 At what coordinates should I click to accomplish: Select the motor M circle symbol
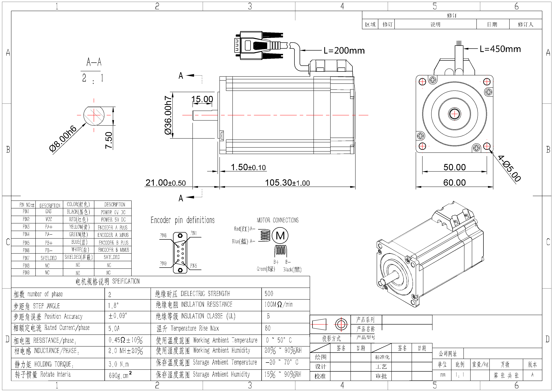pyautogui.click(x=280, y=235)
